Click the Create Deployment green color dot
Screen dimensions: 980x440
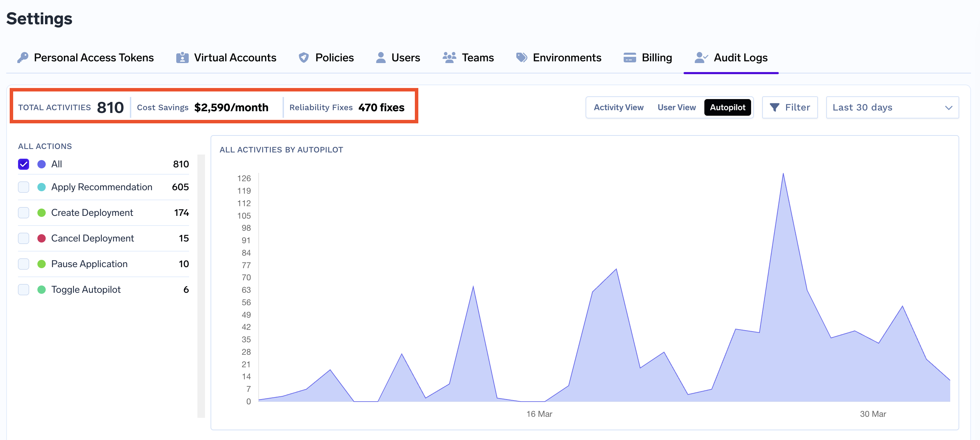pyautogui.click(x=42, y=213)
